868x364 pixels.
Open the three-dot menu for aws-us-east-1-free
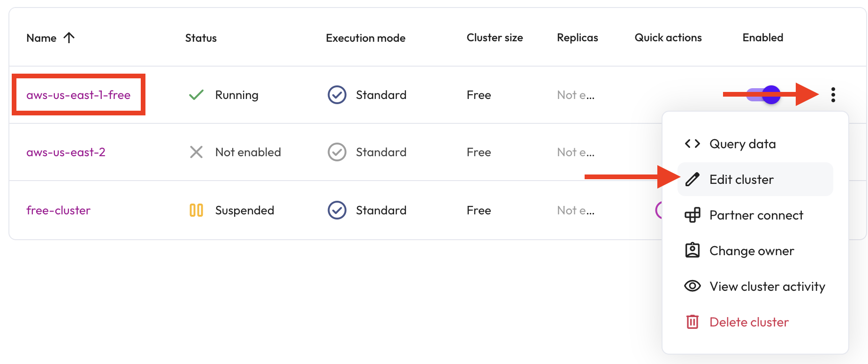click(833, 95)
